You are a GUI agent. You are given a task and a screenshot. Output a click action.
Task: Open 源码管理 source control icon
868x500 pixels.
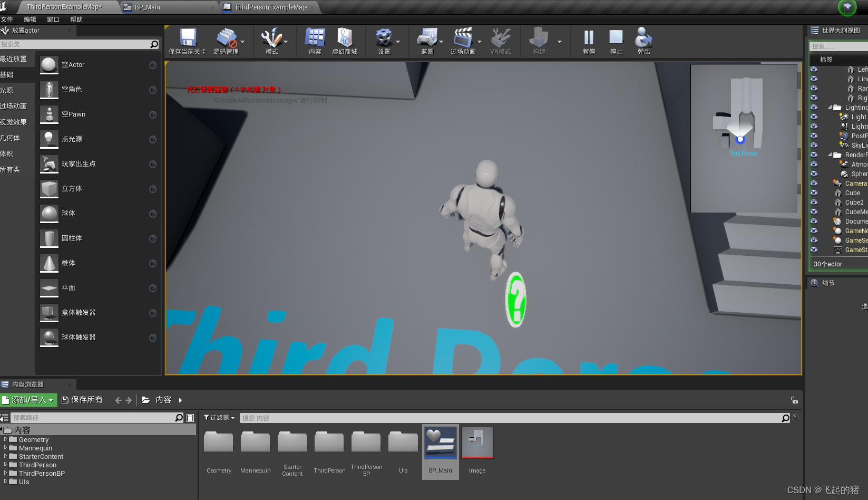227,38
